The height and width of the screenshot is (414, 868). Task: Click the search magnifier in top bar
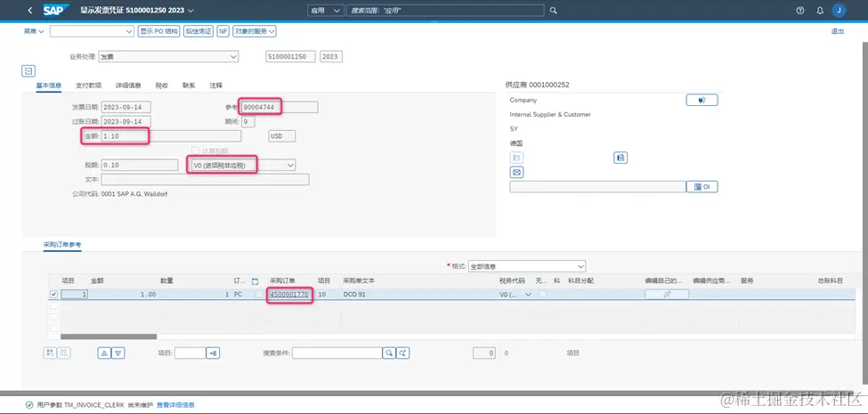(x=553, y=10)
